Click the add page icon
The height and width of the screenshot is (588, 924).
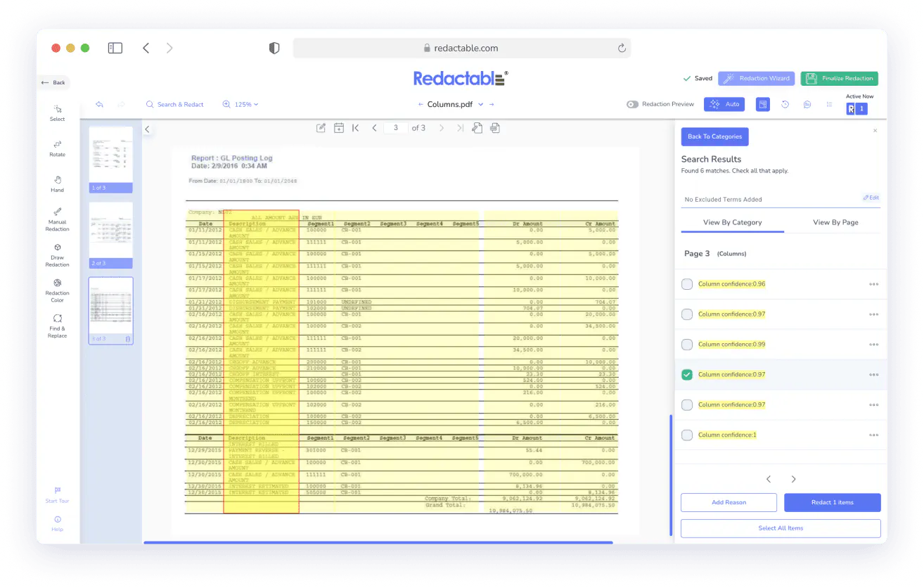click(339, 128)
